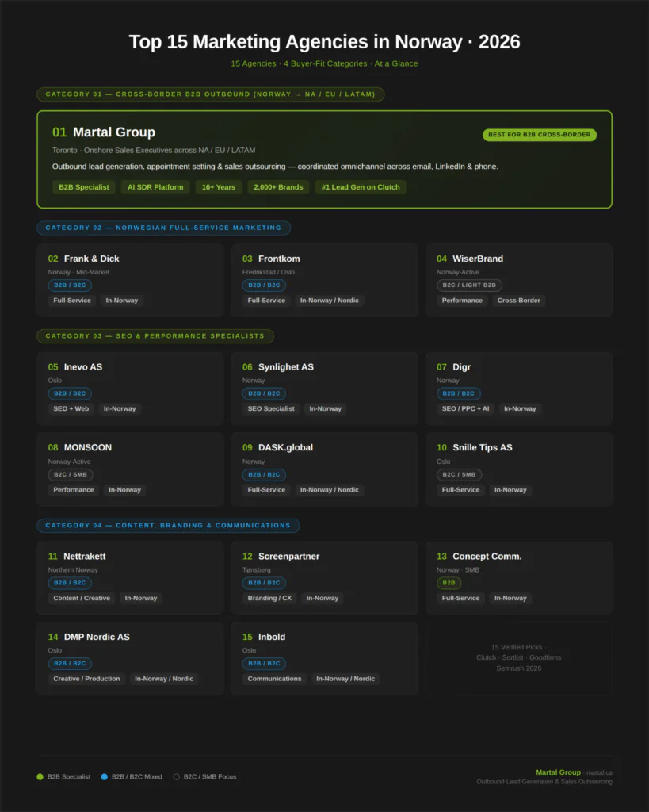Click Frontkom's "In-Norway / Nordic" tag
Viewport: 649px width, 812px height.
tap(329, 301)
